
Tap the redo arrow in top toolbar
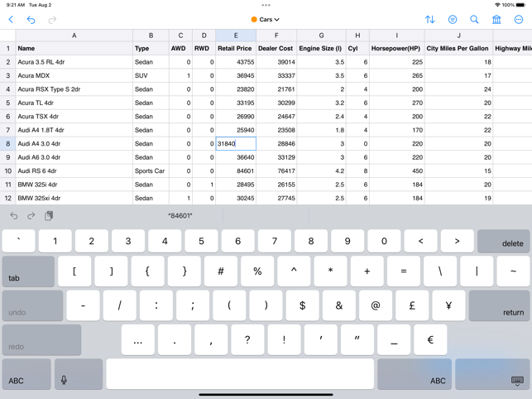pyautogui.click(x=52, y=20)
